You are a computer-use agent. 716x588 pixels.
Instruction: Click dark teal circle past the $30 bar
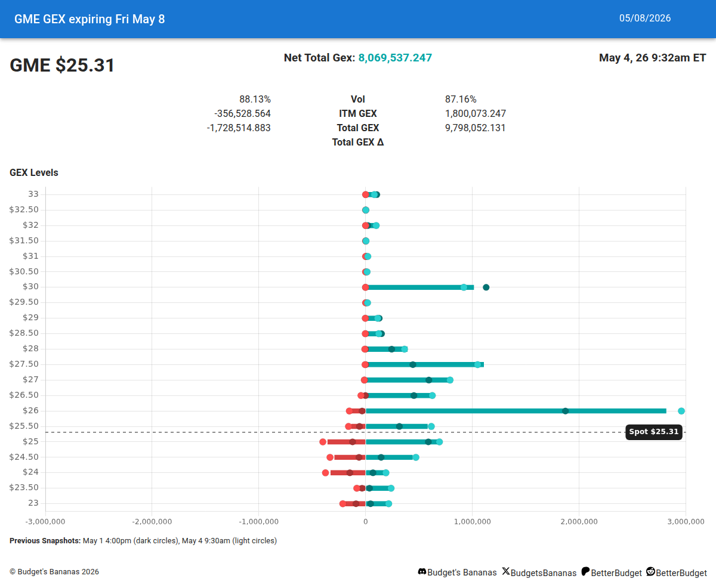[x=486, y=287]
